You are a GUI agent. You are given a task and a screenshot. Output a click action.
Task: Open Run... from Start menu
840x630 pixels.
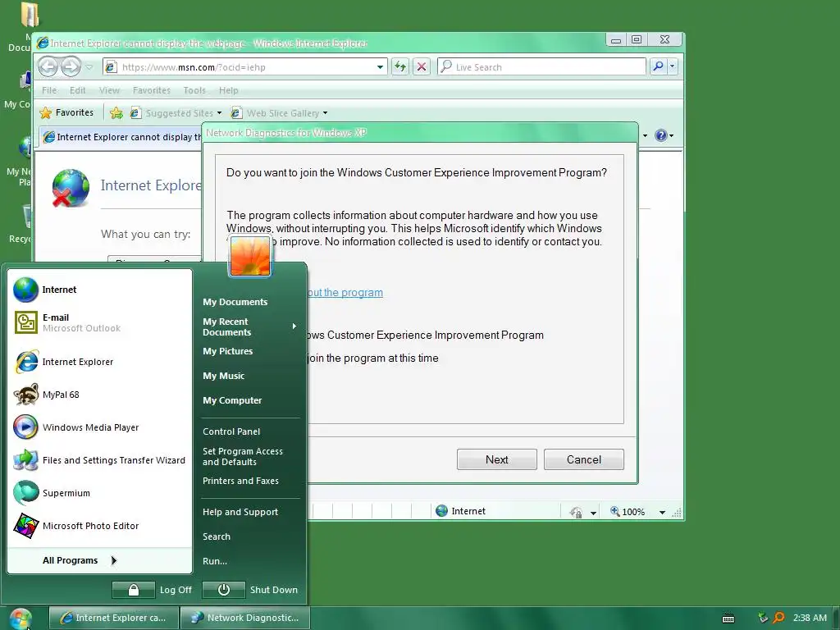click(x=215, y=561)
